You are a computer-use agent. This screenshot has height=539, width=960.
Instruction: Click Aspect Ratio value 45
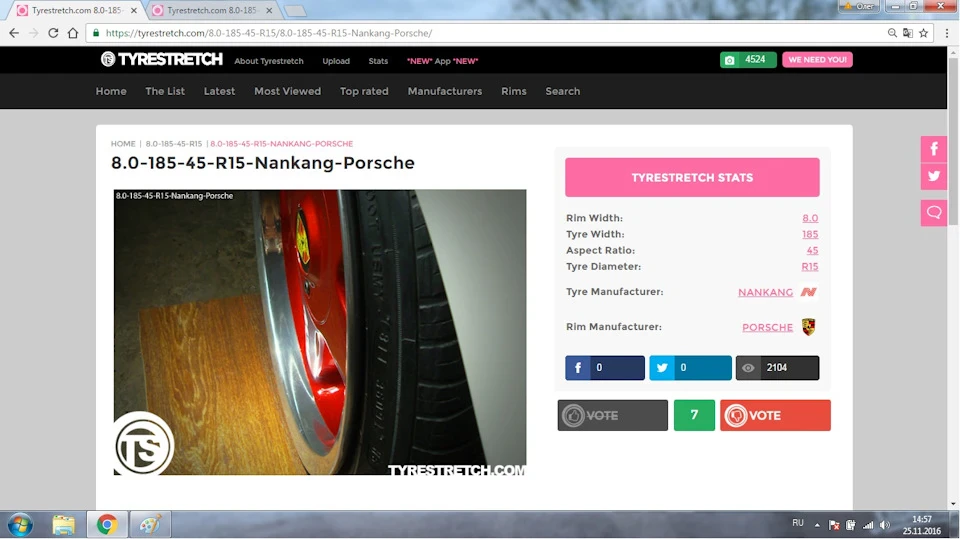tap(812, 250)
